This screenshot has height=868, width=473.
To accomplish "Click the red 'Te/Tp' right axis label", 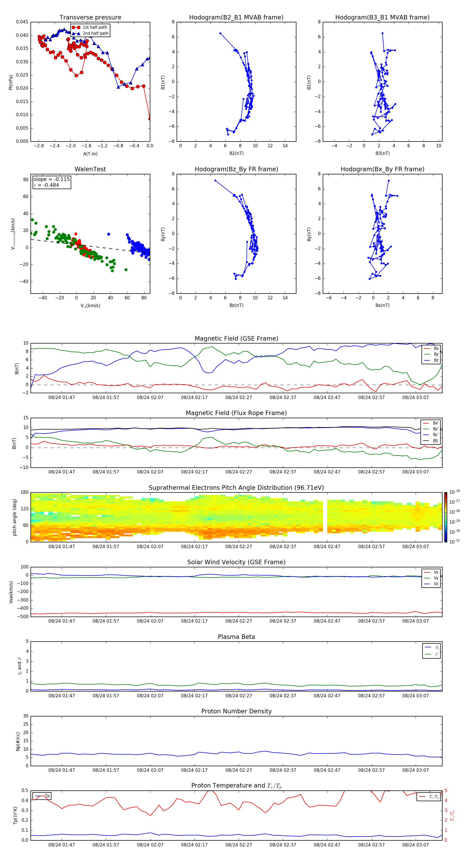I will [453, 815].
